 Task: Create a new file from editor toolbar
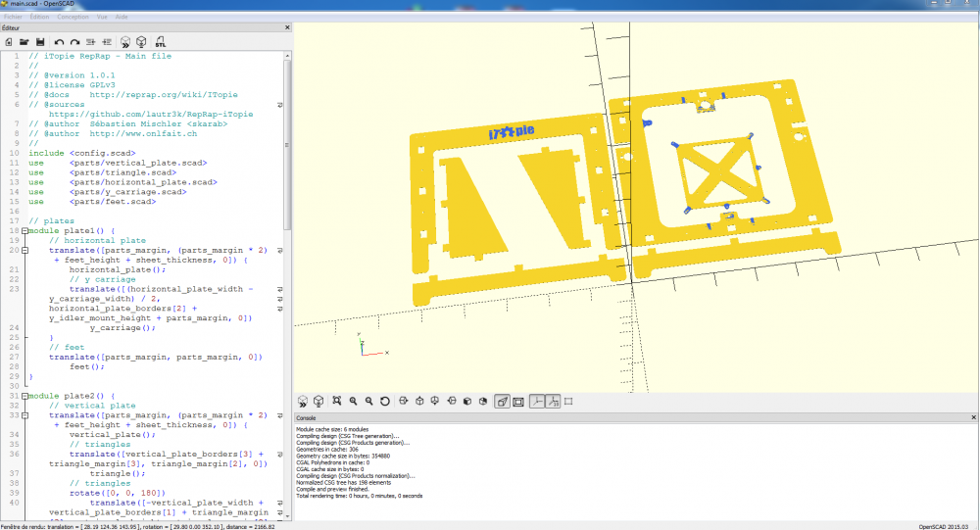tap(9, 42)
